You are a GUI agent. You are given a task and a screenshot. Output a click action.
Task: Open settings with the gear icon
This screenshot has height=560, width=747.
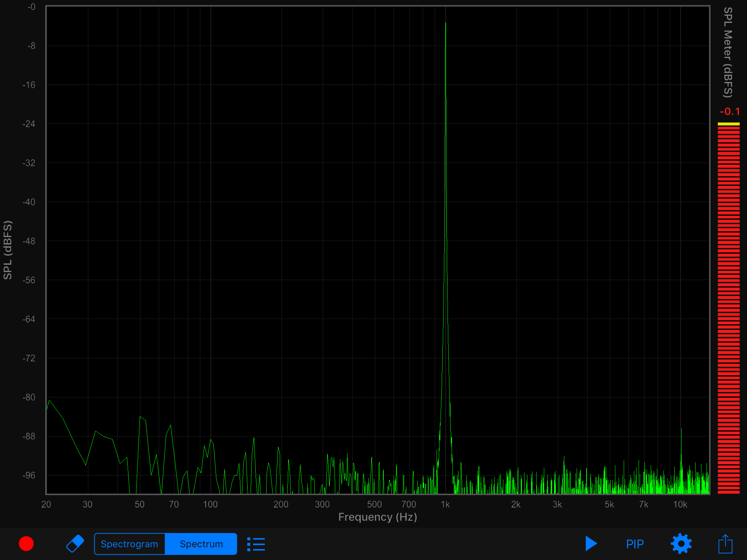(x=681, y=544)
